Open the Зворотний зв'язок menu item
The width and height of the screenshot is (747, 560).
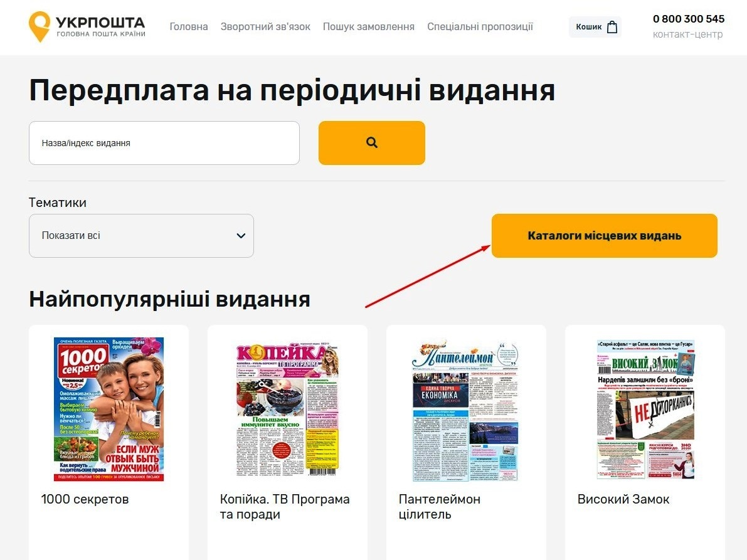(x=265, y=27)
